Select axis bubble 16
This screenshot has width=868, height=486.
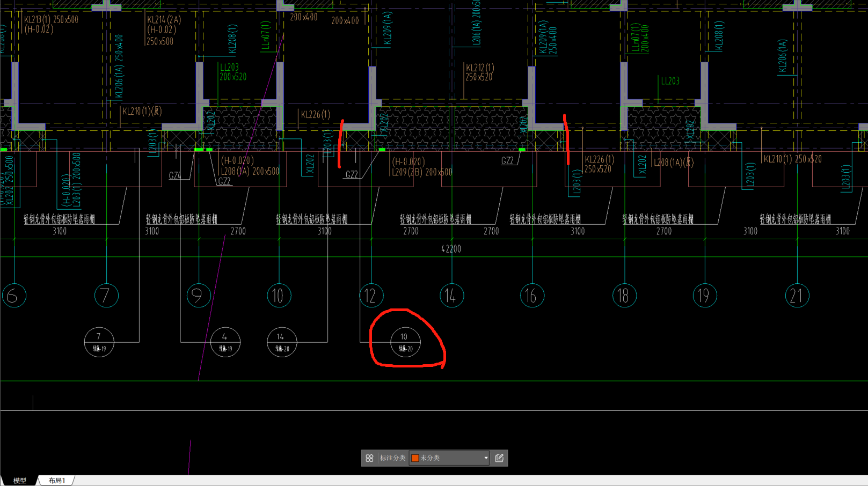[532, 296]
